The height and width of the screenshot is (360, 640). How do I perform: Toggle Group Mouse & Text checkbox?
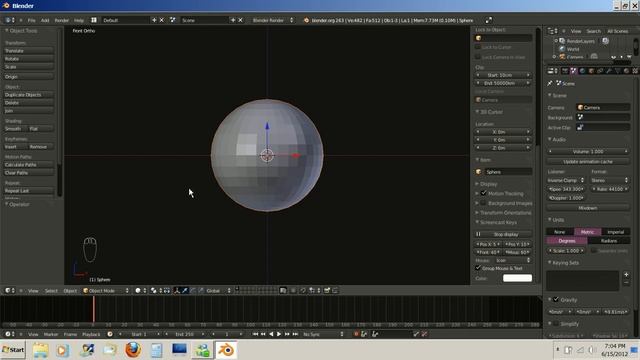(478, 268)
